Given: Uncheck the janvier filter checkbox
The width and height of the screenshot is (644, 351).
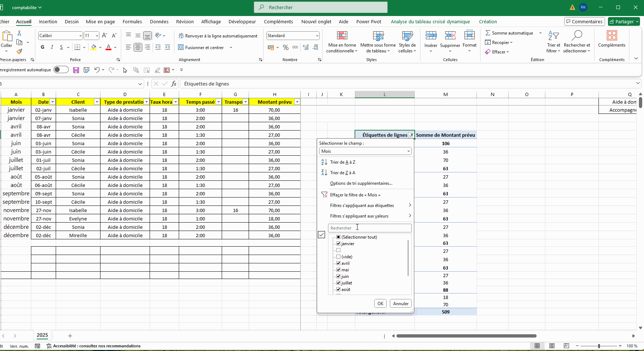Looking at the screenshot, I should (339, 244).
